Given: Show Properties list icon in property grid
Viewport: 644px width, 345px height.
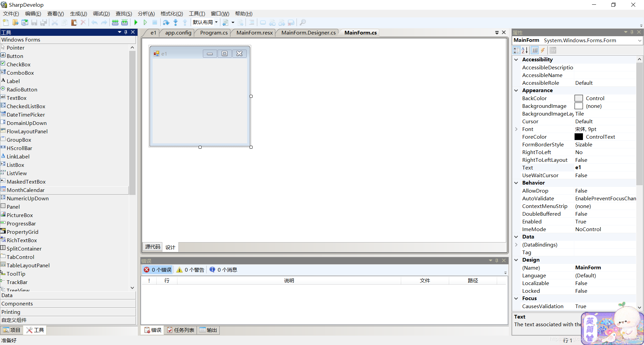Looking at the screenshot, I should [x=535, y=50].
